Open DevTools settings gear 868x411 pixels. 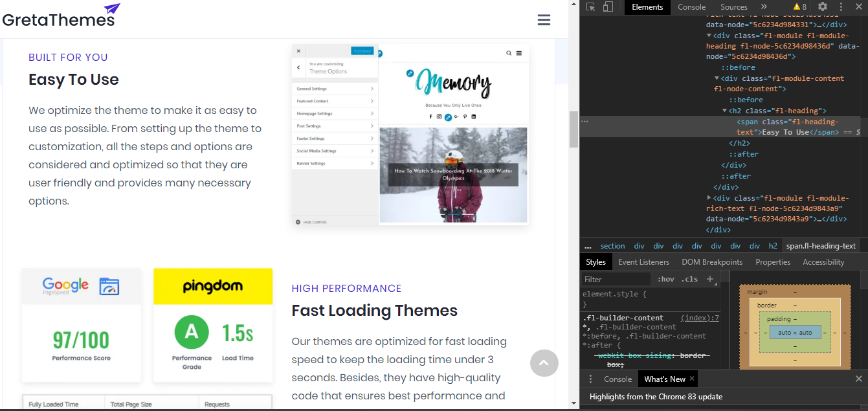(x=823, y=7)
